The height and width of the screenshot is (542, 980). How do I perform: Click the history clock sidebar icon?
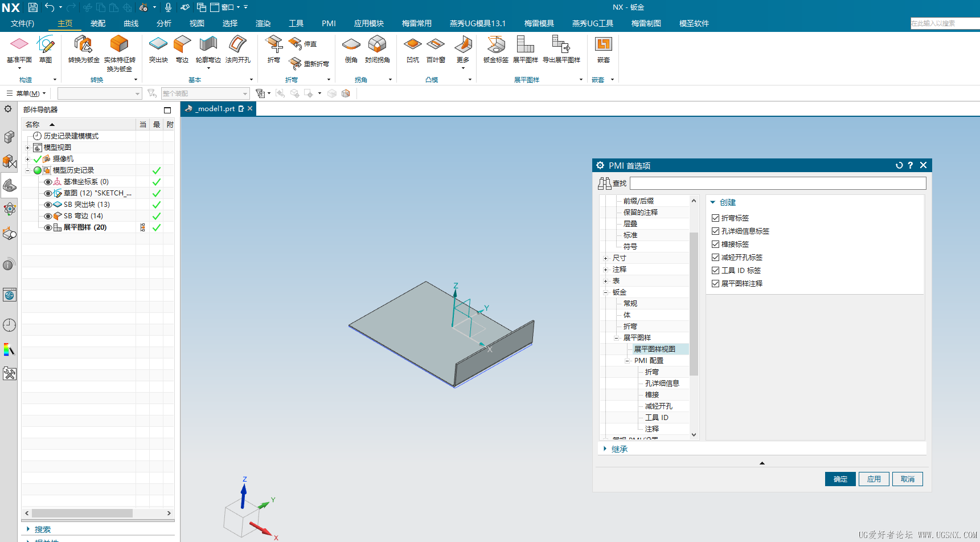pos(9,325)
